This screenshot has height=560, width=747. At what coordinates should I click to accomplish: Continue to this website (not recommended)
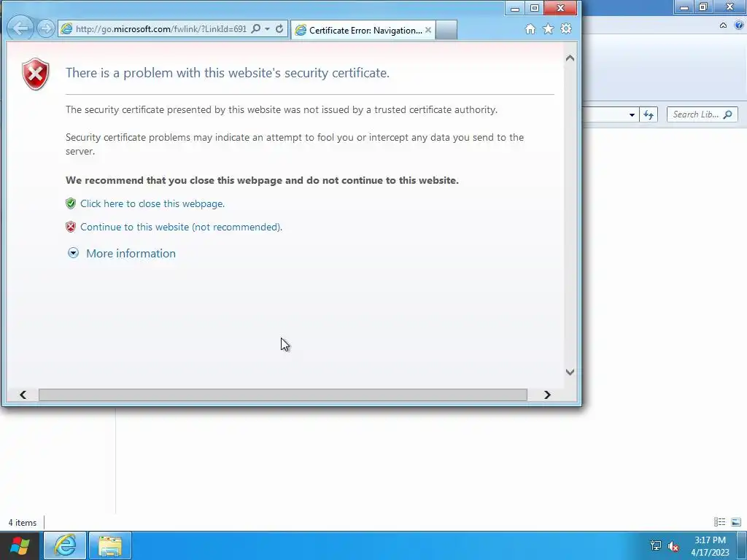click(x=181, y=227)
